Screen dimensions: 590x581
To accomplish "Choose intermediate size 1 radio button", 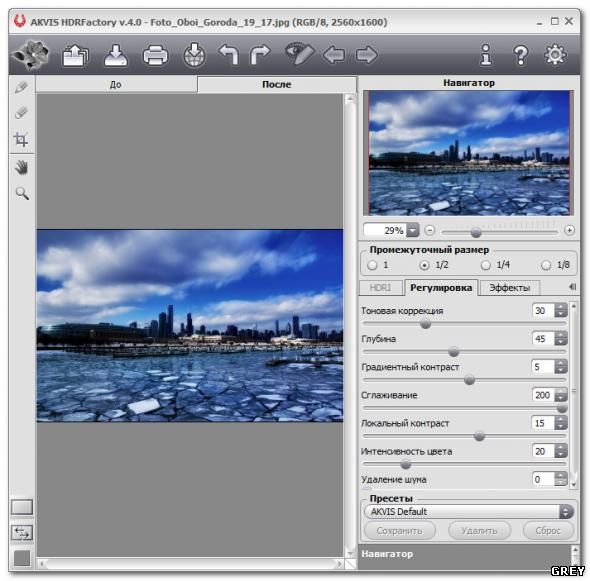I will [x=372, y=265].
